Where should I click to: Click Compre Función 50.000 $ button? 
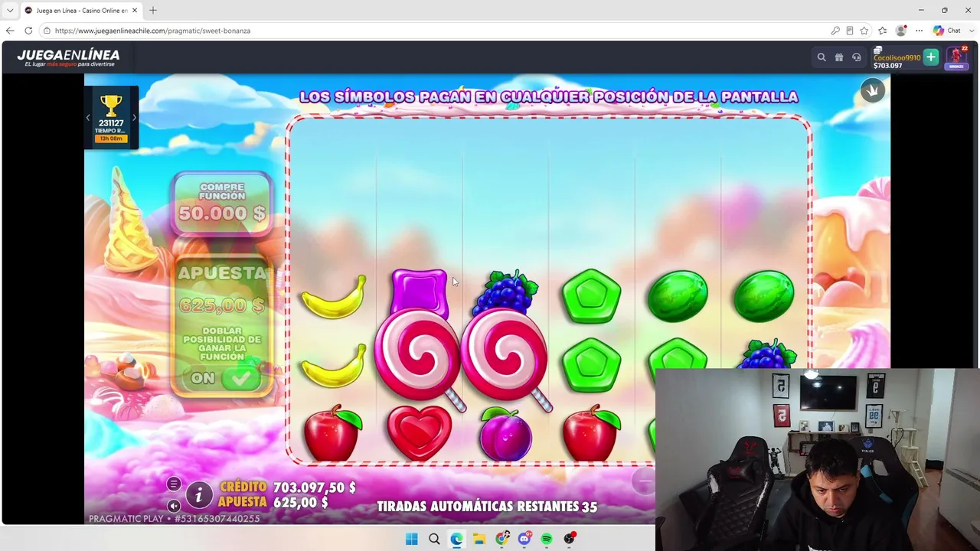pos(222,203)
